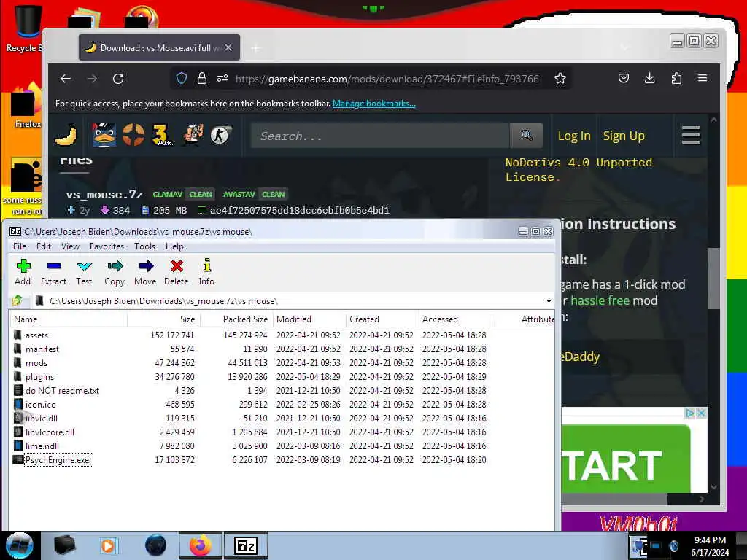This screenshot has height=560, width=747.
Task: Open the Tools menu in 7-Zip
Action: coord(144,246)
